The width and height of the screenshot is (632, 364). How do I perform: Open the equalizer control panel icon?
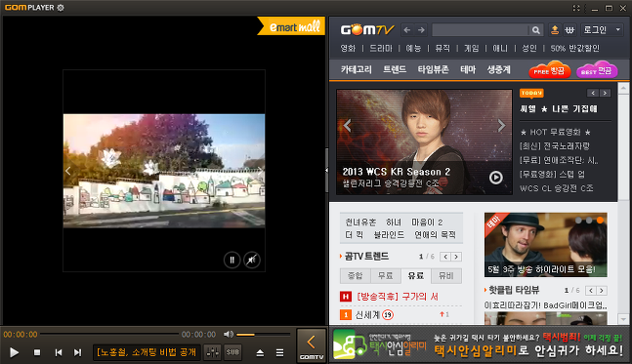[x=212, y=352]
